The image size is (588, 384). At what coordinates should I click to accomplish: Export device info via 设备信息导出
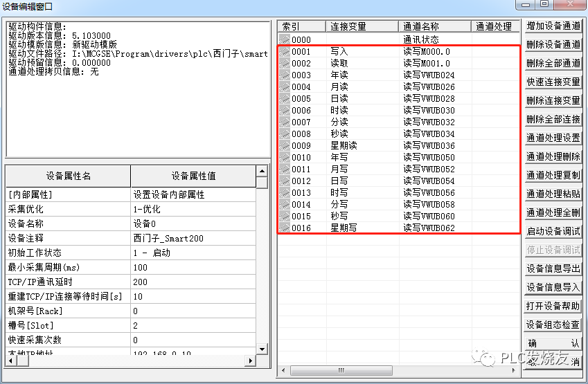(x=553, y=268)
